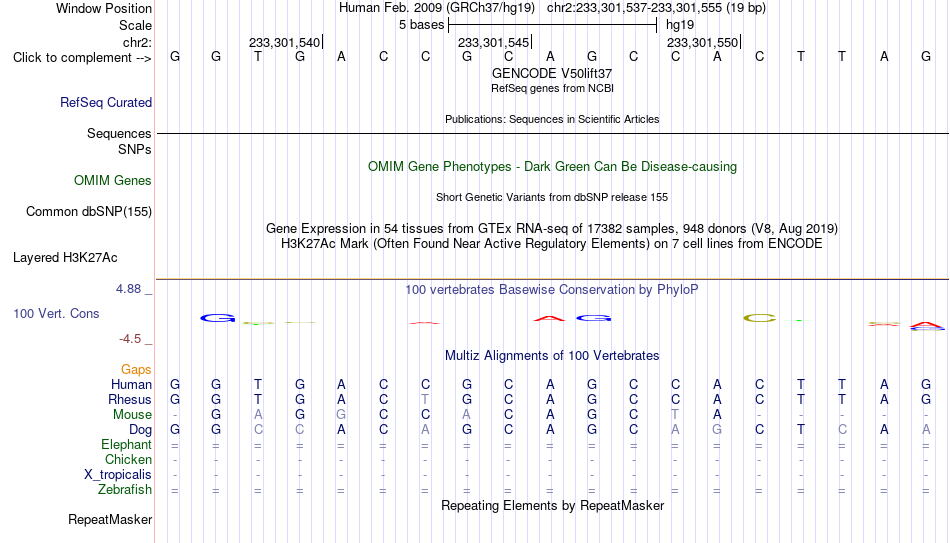Click the OMIM Genes track label
This screenshot has width=950, height=543.
[x=112, y=181]
